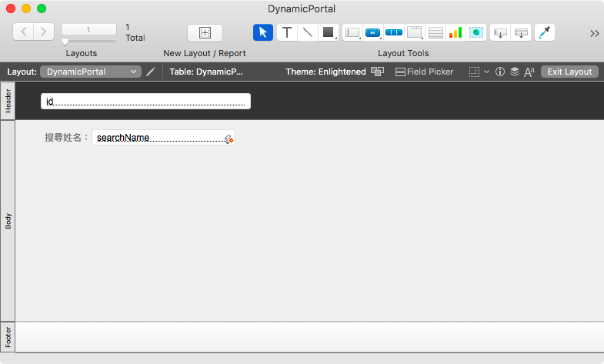Select the searchName field
Image resolution: width=604 pixels, height=364 pixels.
163,138
